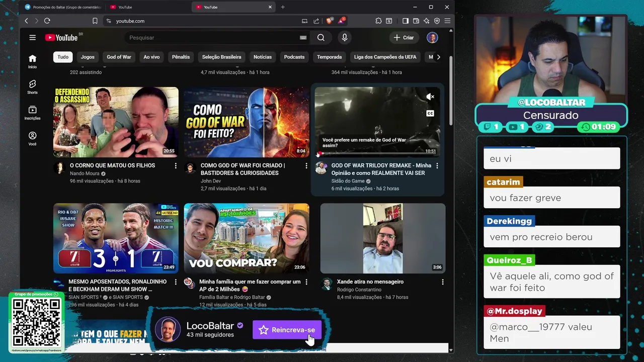Click the search magnifier button

[321, 38]
